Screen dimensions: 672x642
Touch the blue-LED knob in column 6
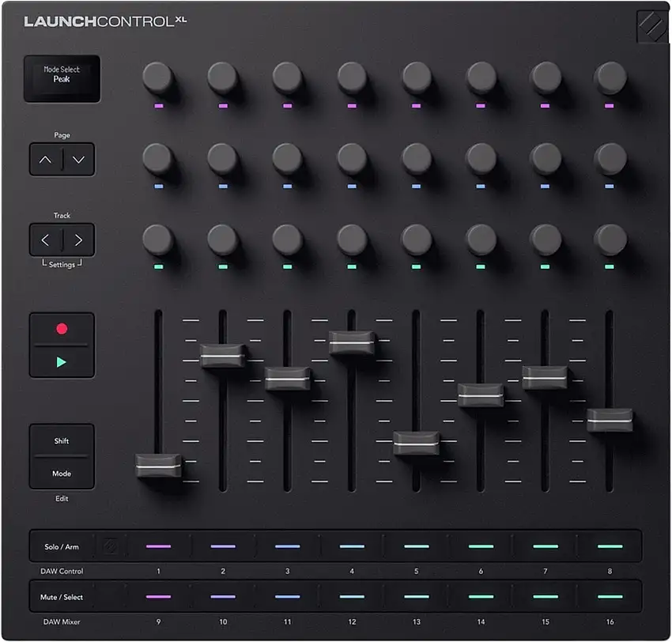pos(481,159)
